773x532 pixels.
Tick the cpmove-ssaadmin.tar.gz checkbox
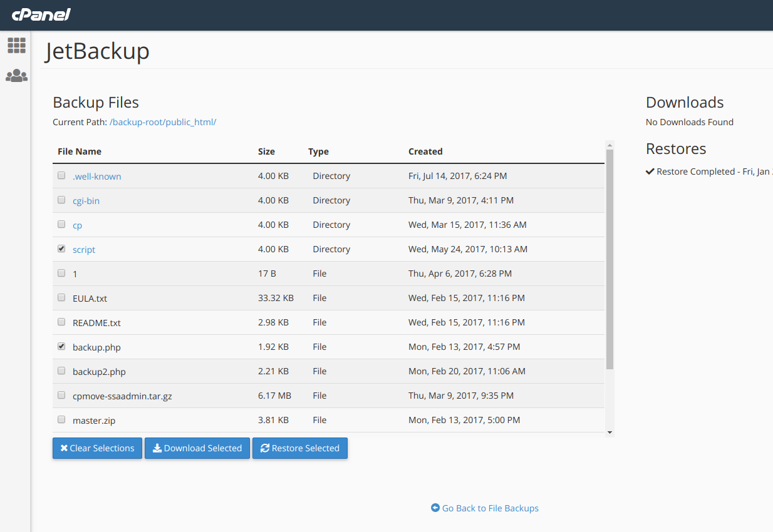(x=61, y=395)
